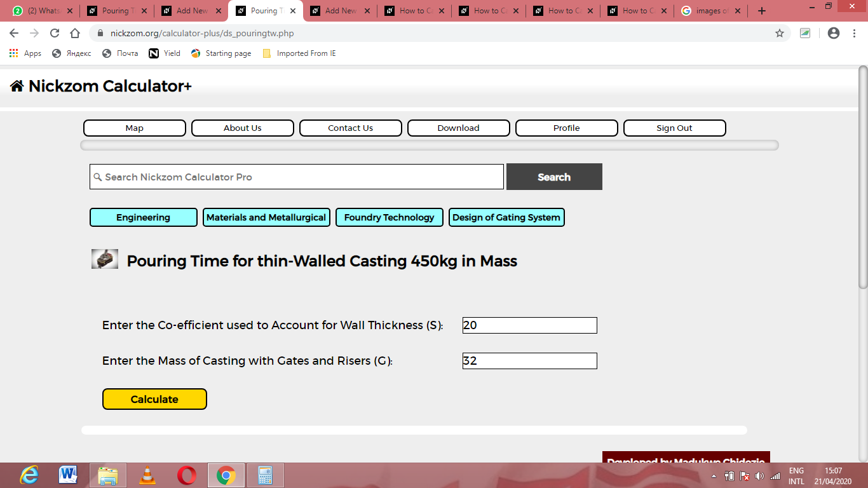Click the wall thickness coefficient (S) field

pos(530,325)
